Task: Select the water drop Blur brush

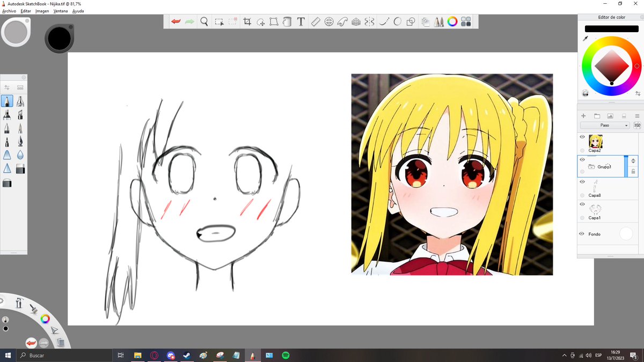Action: tap(20, 155)
